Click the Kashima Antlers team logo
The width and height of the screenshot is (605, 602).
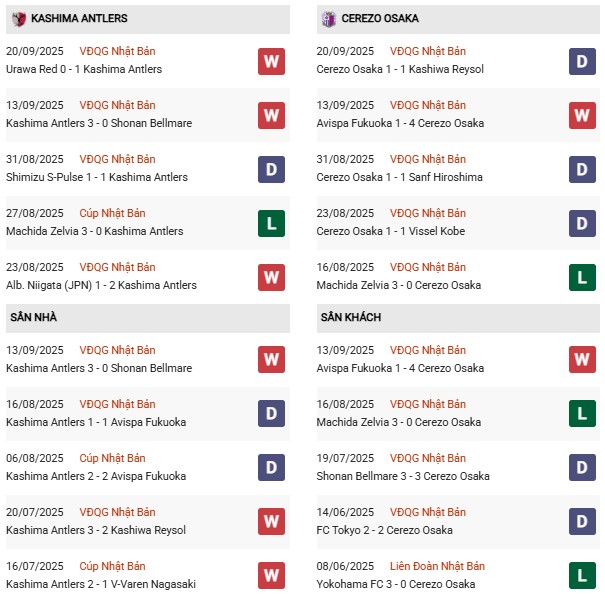19,19
